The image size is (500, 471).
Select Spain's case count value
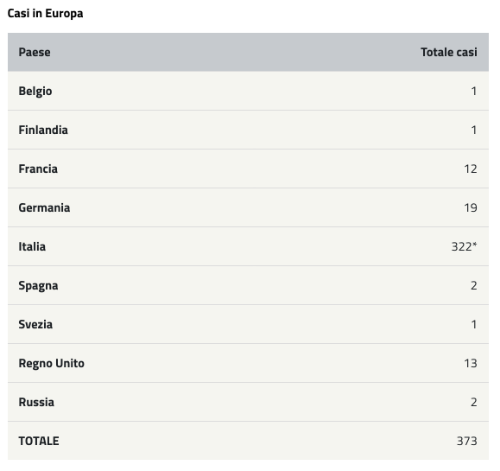pos(474,286)
